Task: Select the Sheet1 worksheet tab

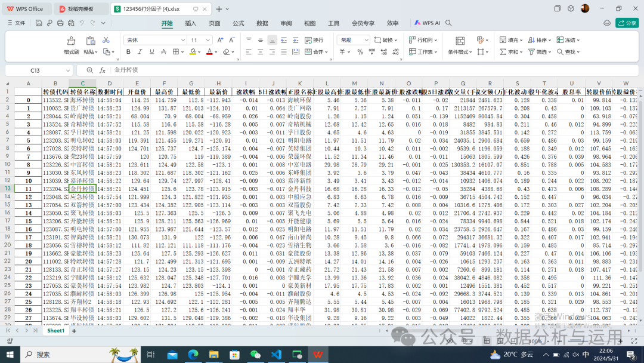Action: click(x=55, y=331)
